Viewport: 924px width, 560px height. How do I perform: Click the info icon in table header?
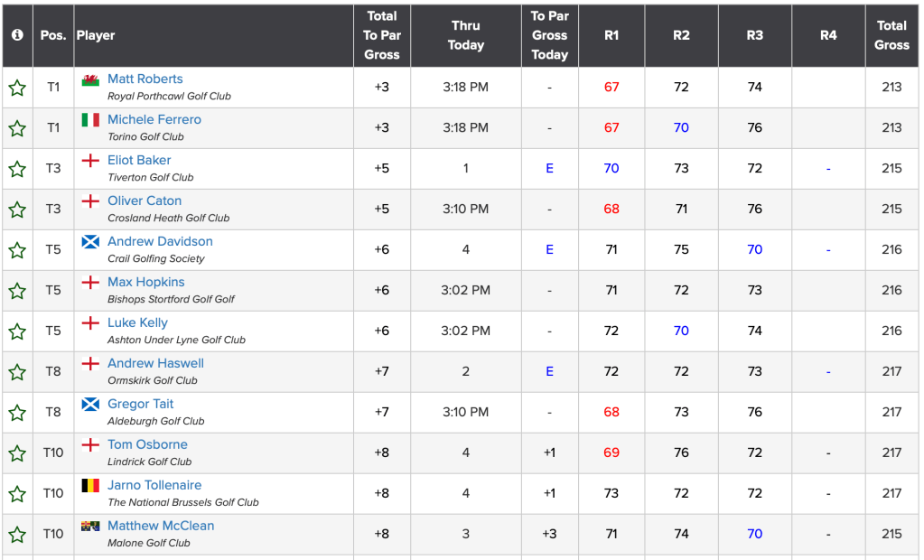[17, 35]
